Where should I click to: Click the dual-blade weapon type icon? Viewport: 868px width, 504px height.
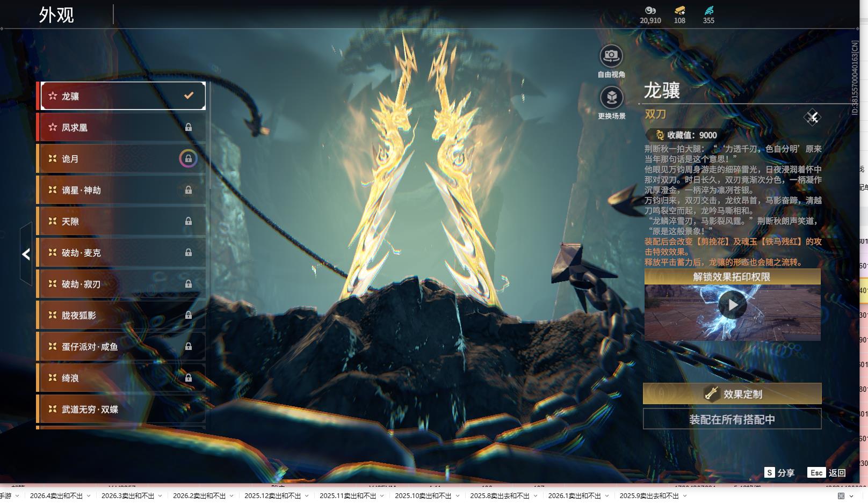(x=812, y=117)
